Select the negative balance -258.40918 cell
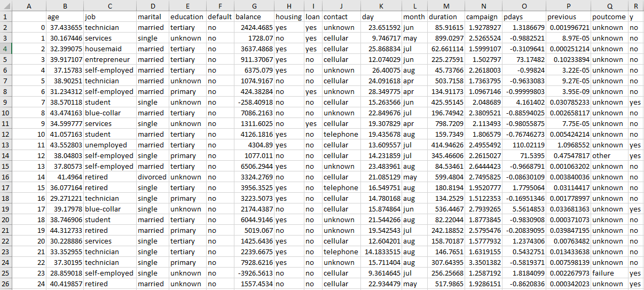 click(x=254, y=102)
